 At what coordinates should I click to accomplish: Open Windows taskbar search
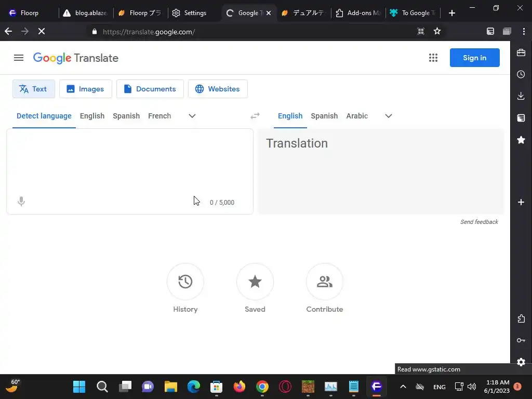[102, 387]
